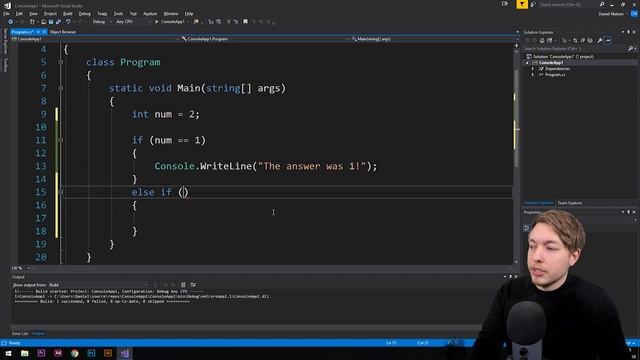Click the Save All toolbar icon

[x=58, y=22]
